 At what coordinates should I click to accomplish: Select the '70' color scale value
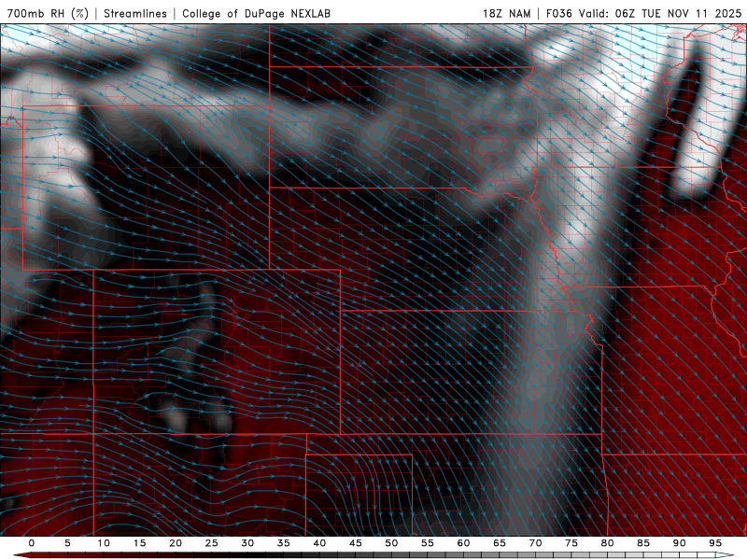pos(535,543)
